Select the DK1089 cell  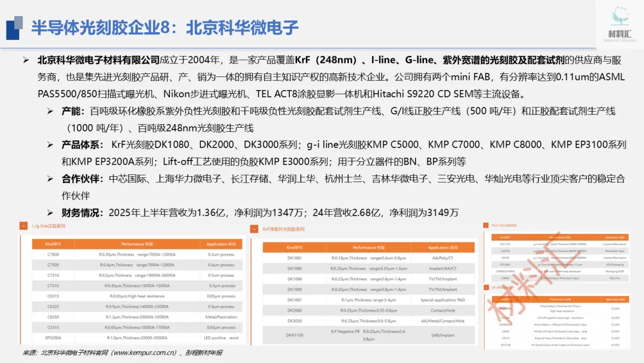click(x=295, y=290)
